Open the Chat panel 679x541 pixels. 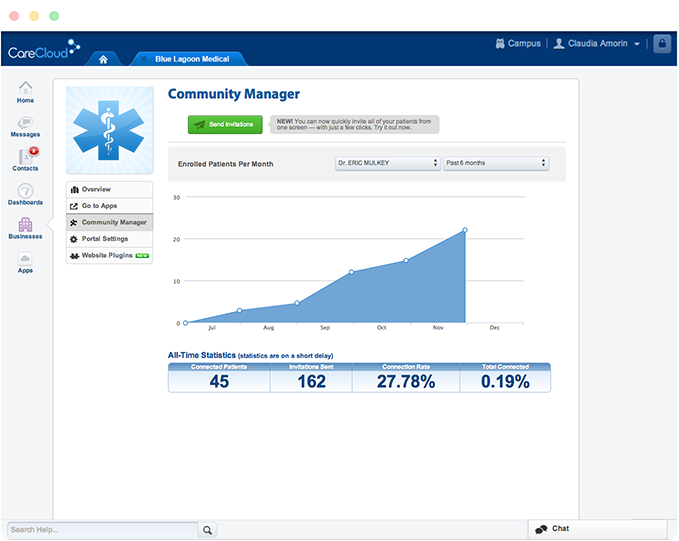click(597, 529)
